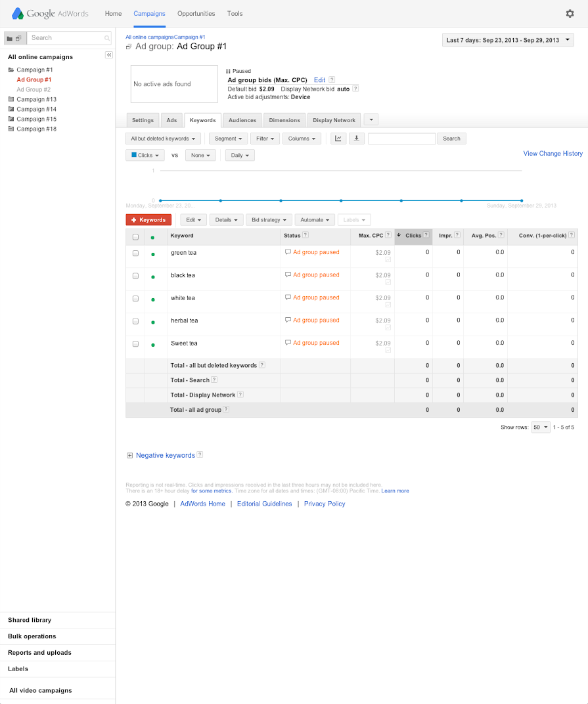The width and height of the screenshot is (588, 704).
Task: Click inside the keyword search input box
Action: click(401, 139)
